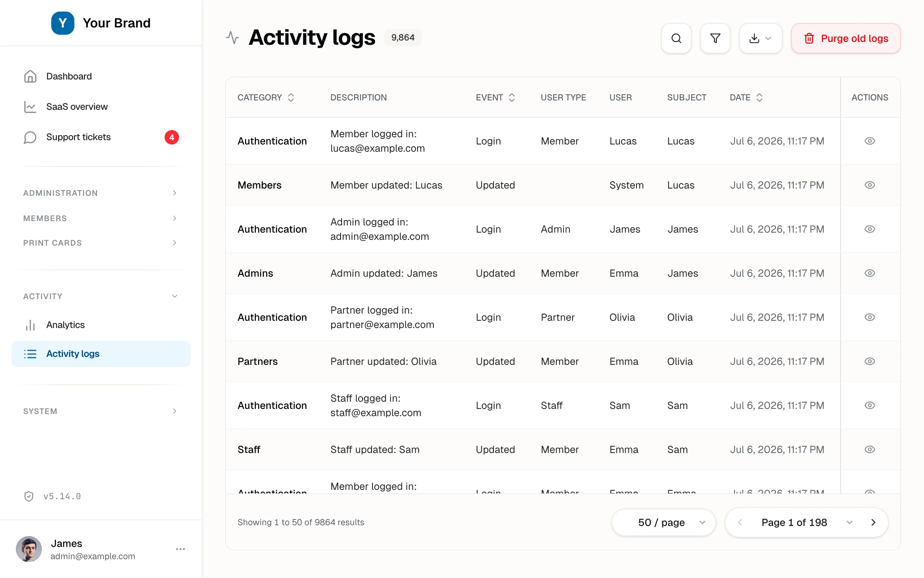Click admin@example.com under James profile

tap(93, 556)
